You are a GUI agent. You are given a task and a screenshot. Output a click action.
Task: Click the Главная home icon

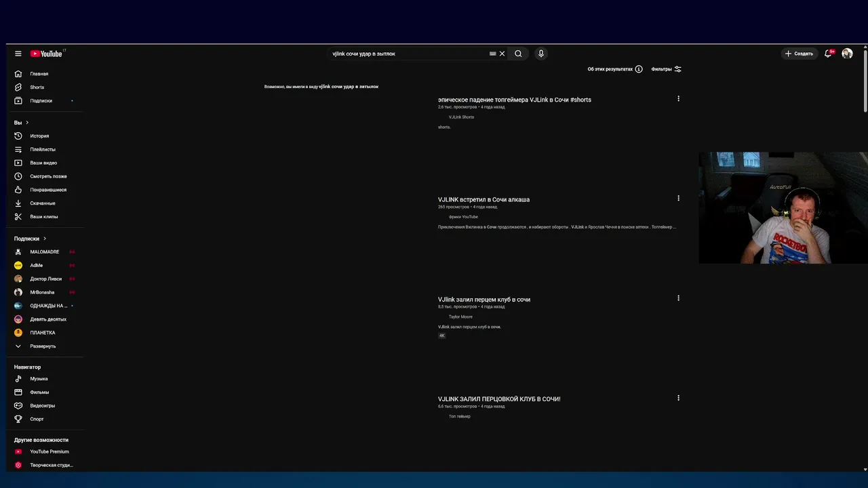[x=18, y=73]
